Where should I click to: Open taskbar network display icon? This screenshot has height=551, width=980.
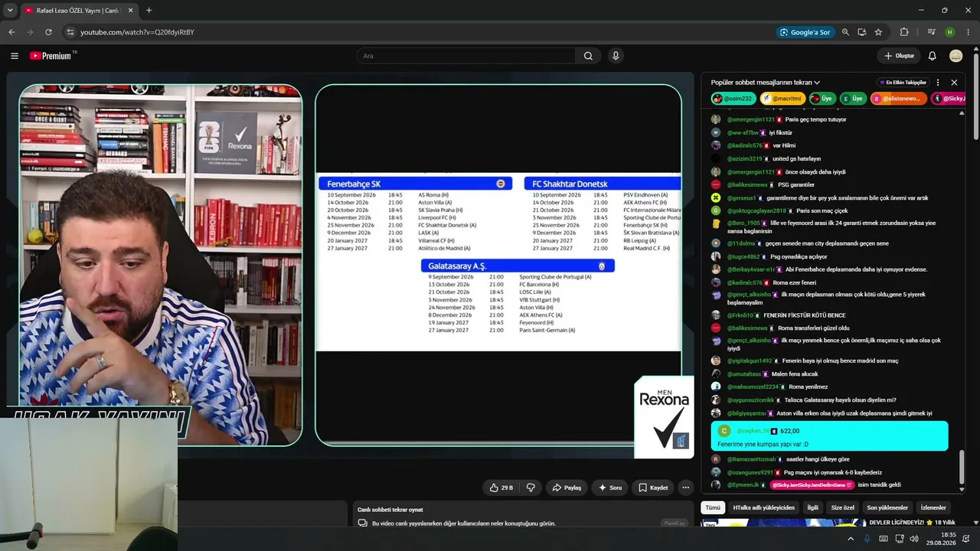pyautogui.click(x=899, y=539)
